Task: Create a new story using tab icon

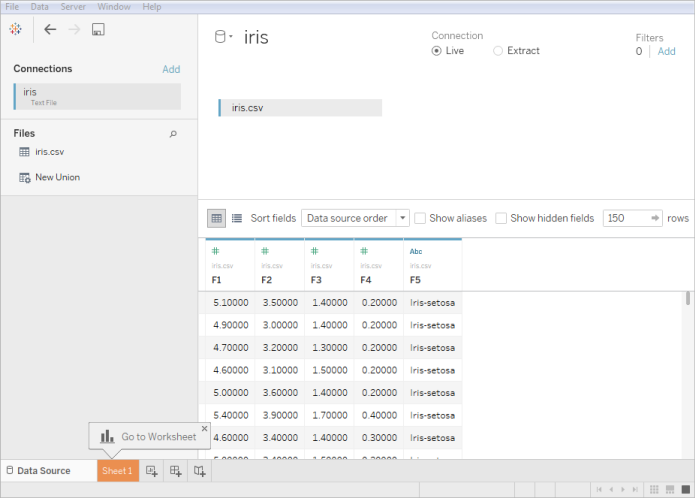Action: [200, 471]
